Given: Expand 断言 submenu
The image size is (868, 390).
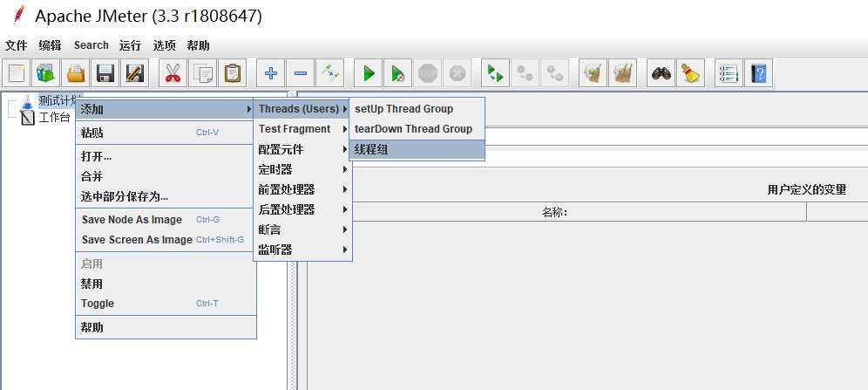Looking at the screenshot, I should pos(302,230).
